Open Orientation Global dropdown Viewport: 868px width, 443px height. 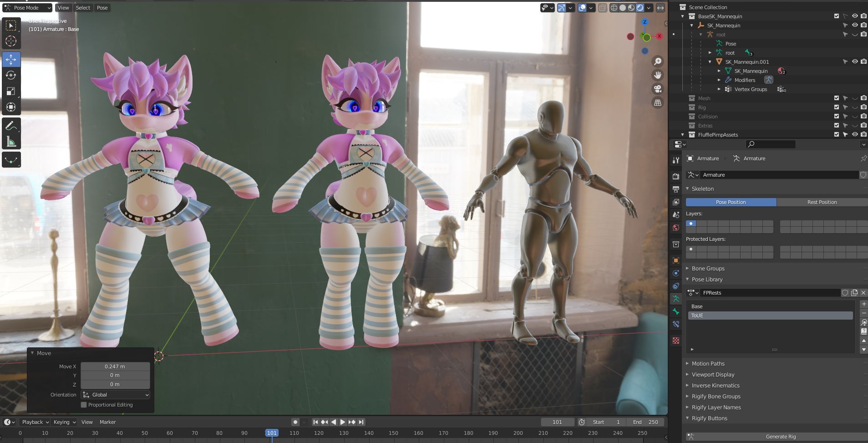(x=116, y=395)
